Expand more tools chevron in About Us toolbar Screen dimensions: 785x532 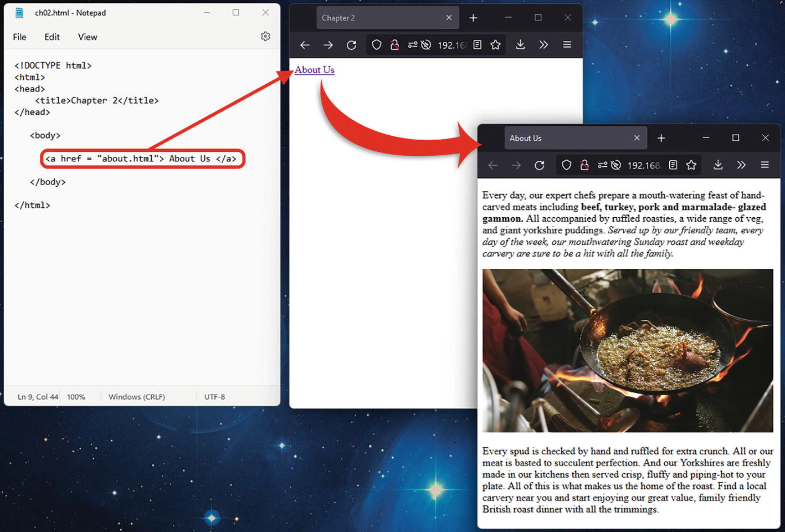click(x=741, y=165)
